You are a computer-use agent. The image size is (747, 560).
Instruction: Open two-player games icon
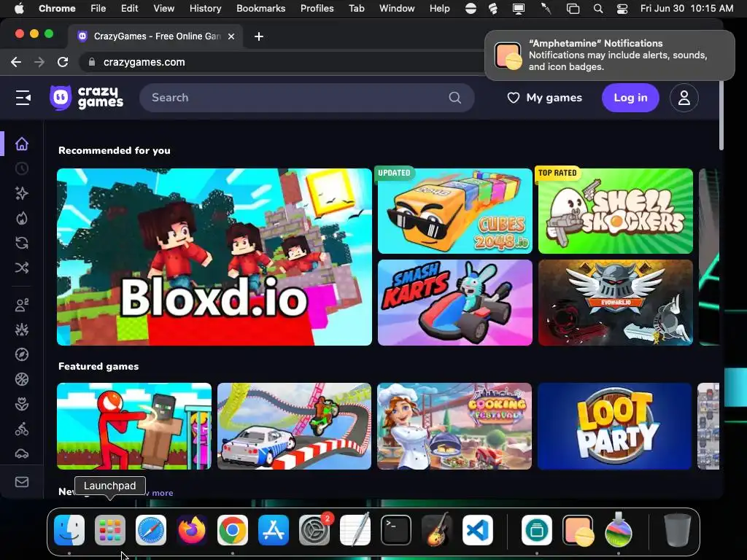point(21,305)
